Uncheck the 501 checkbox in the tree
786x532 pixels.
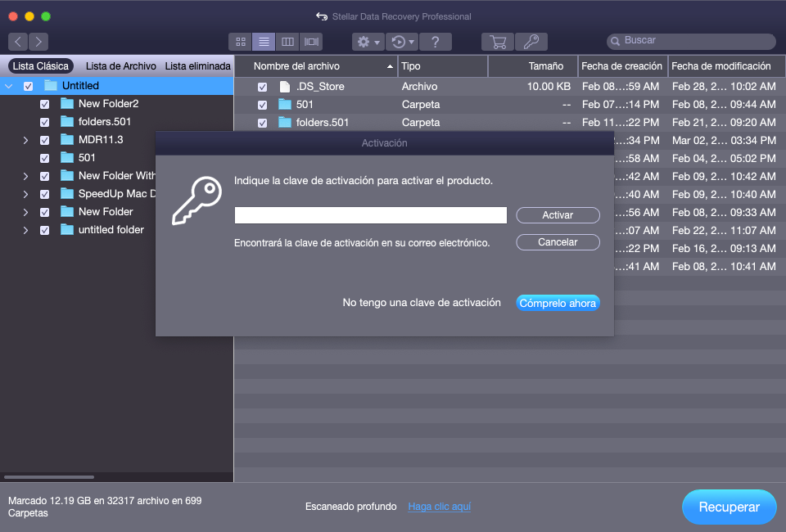point(44,158)
